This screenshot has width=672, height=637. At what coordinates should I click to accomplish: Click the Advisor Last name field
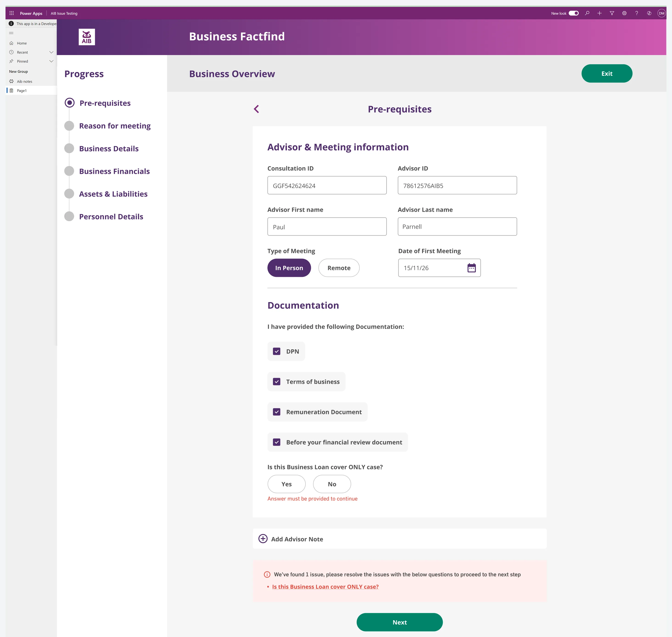pos(457,226)
